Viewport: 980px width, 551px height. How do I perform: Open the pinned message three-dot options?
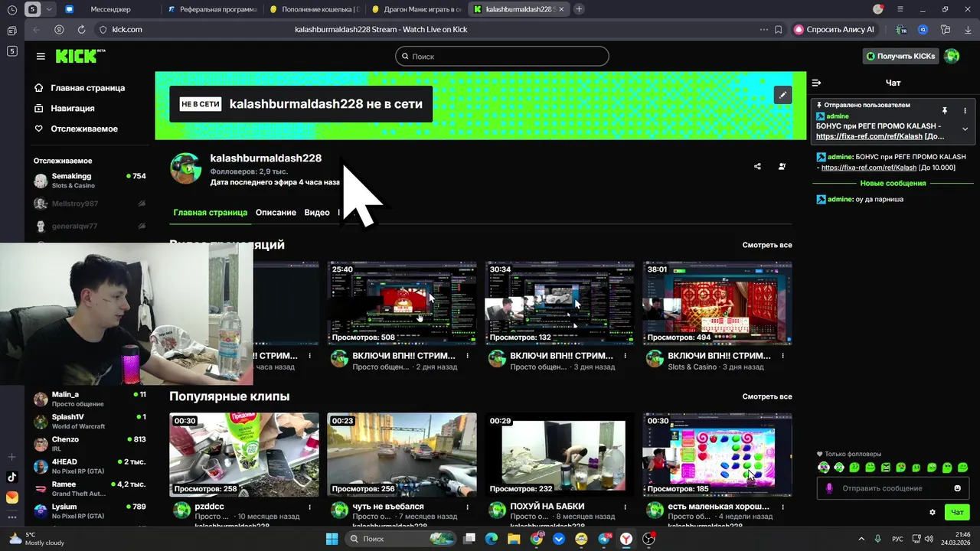coord(965,111)
